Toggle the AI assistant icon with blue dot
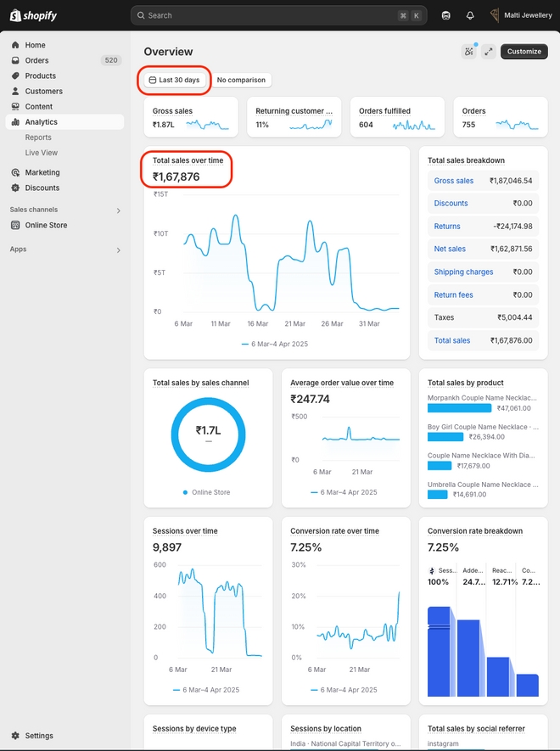 click(x=469, y=51)
